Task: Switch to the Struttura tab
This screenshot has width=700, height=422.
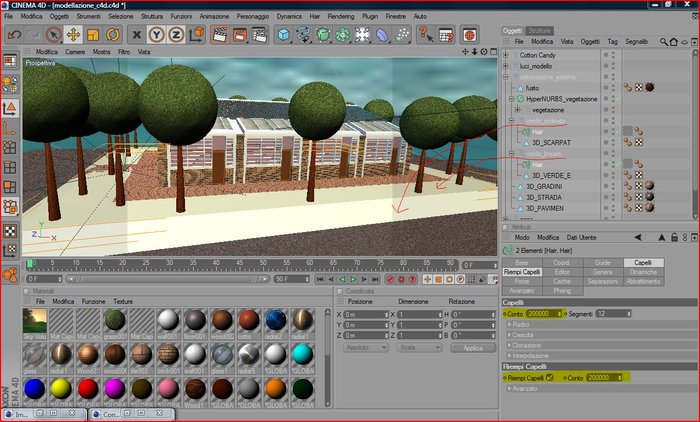Action: pyautogui.click(x=539, y=31)
